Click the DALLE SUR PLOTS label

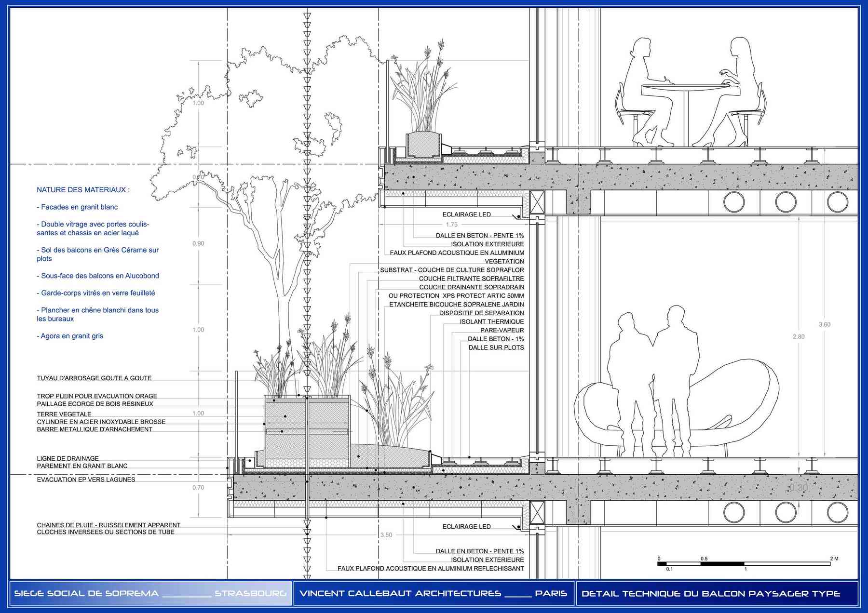(496, 347)
